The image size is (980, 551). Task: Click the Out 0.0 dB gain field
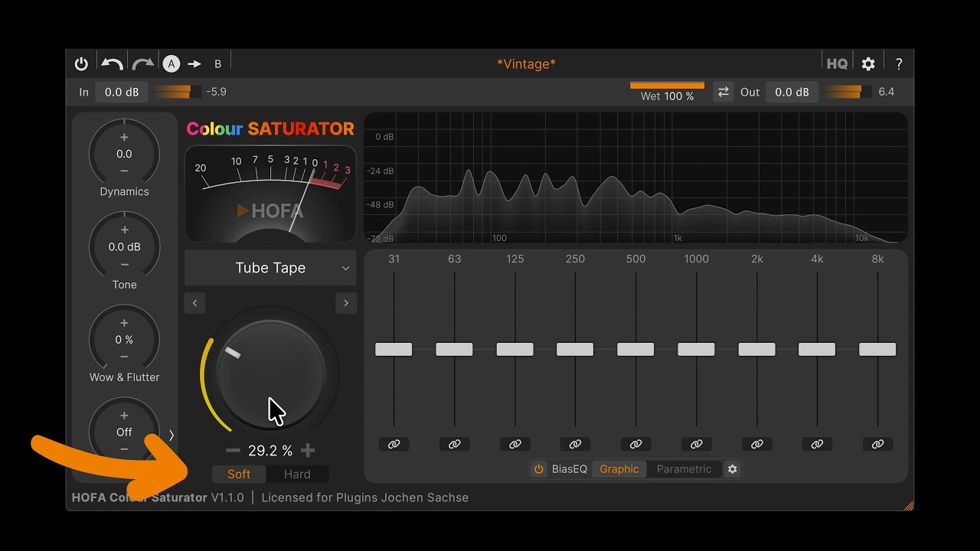[792, 92]
